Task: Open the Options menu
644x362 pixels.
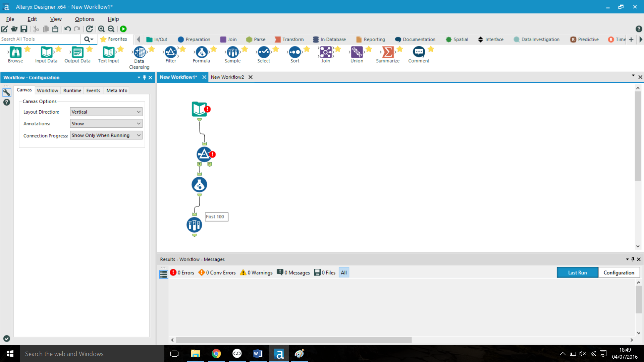Action: [x=85, y=19]
